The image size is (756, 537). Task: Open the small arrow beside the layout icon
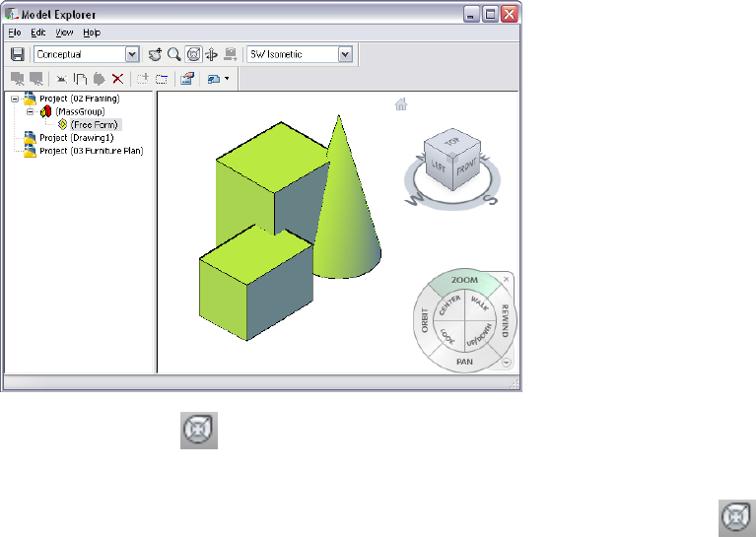click(x=227, y=79)
